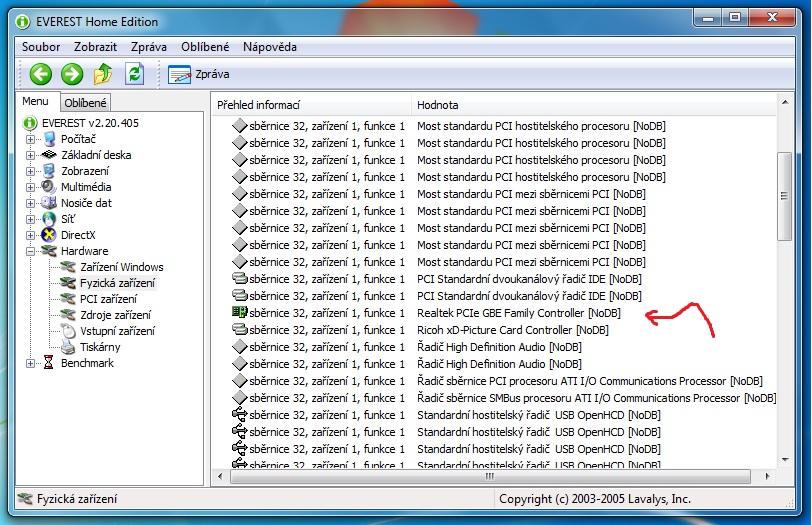Click the EVEREST title bar application icon
This screenshot has width=812, height=525.
22,22
